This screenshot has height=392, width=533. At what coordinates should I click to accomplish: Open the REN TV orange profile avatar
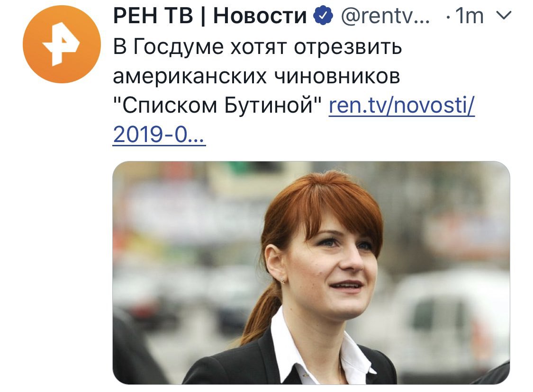[x=62, y=44]
